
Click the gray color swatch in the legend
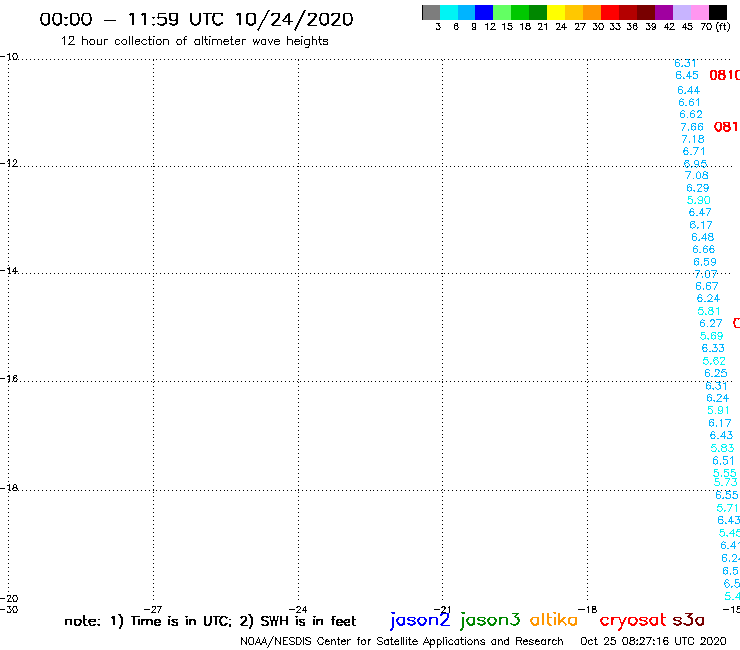click(431, 12)
